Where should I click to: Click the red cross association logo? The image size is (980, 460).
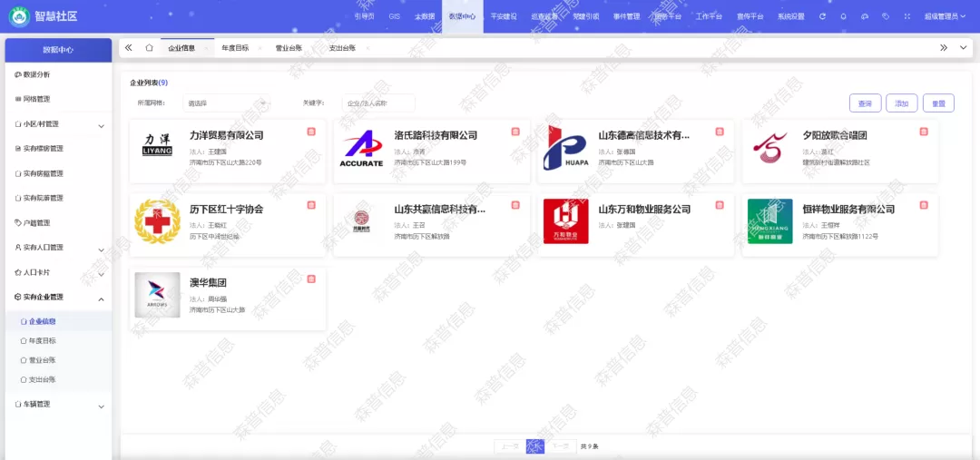[x=158, y=221]
